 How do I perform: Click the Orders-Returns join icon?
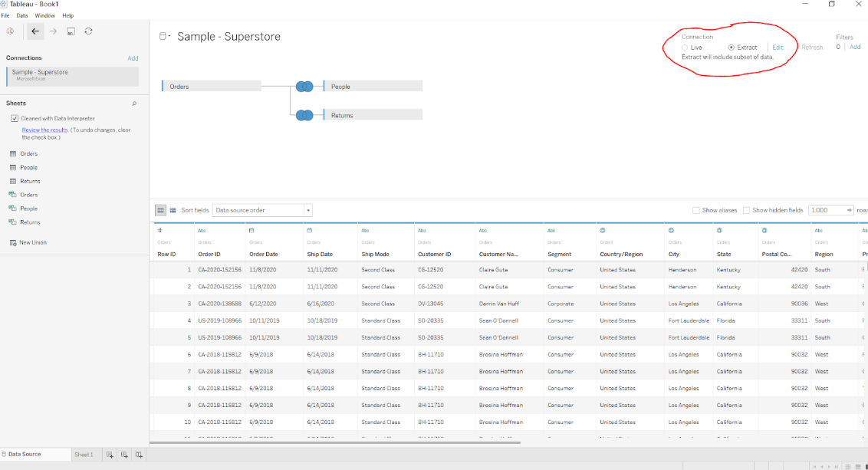pos(304,115)
